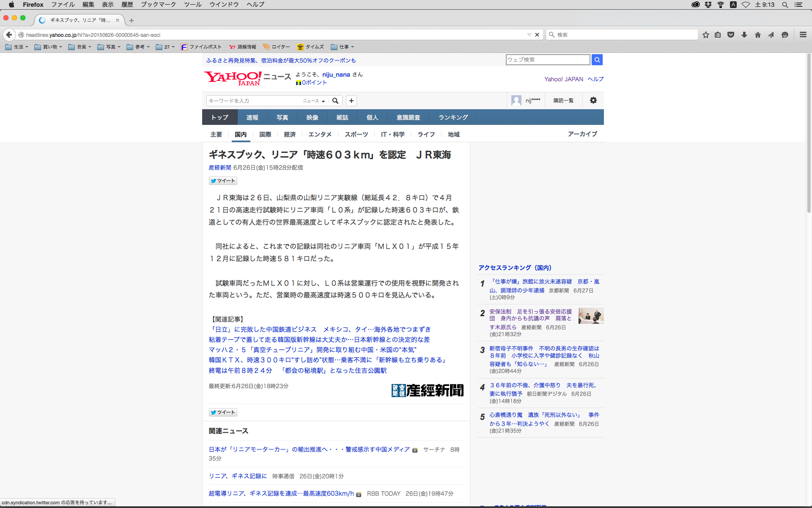This screenshot has height=508, width=812.
Task: Click the news keyword search magnifier icon
Action: click(x=335, y=101)
